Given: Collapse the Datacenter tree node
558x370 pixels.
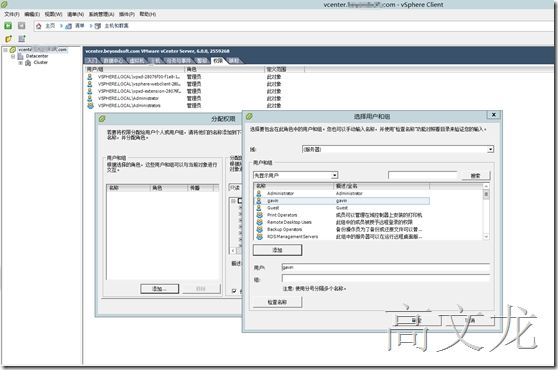Looking at the screenshot, I should tap(13, 56).
